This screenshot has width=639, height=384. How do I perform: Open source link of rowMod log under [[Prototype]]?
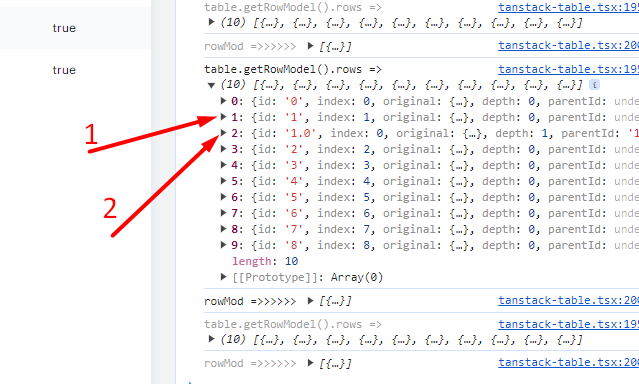click(x=568, y=300)
